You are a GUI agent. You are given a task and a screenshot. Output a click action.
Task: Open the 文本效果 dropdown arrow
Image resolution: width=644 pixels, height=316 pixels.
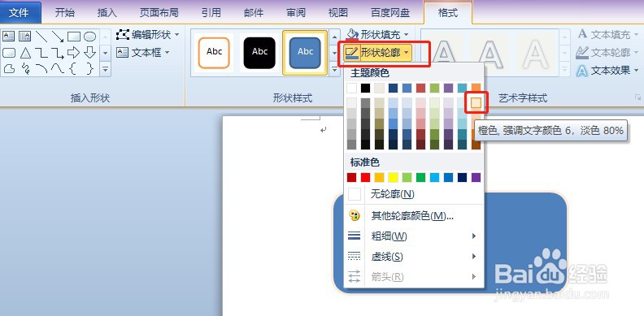point(637,71)
